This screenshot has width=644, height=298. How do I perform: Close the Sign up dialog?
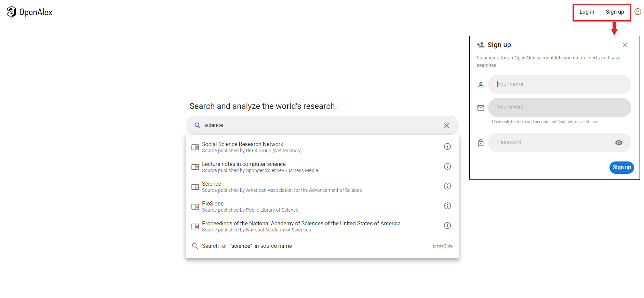point(625,45)
